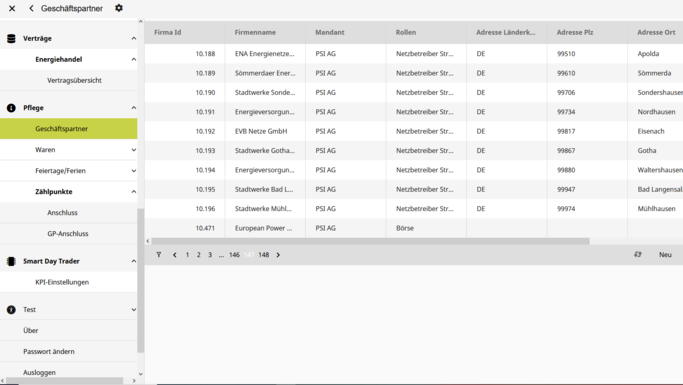Go to next page arrow in pagination
The image size is (683, 385).
click(x=278, y=255)
